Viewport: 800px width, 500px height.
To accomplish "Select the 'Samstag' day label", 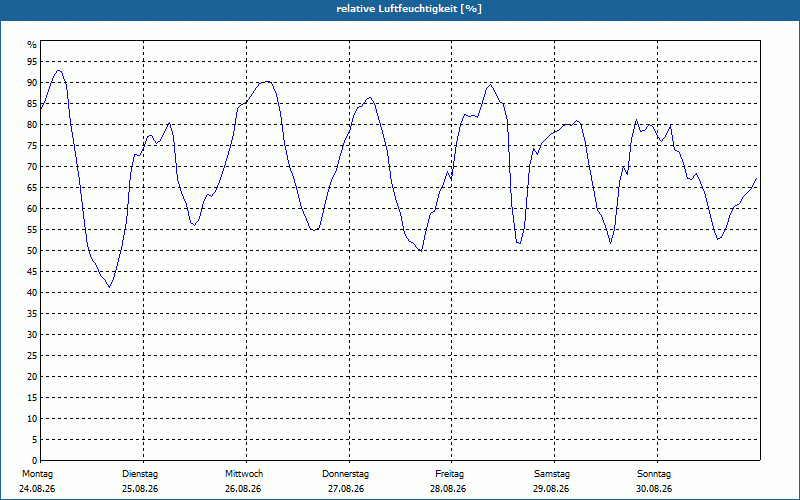I will click(x=552, y=474).
